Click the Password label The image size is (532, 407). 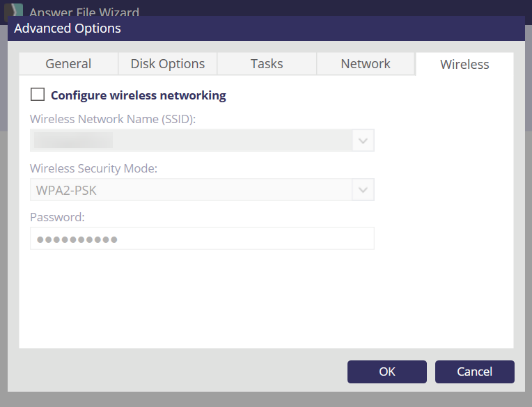pyautogui.click(x=57, y=217)
